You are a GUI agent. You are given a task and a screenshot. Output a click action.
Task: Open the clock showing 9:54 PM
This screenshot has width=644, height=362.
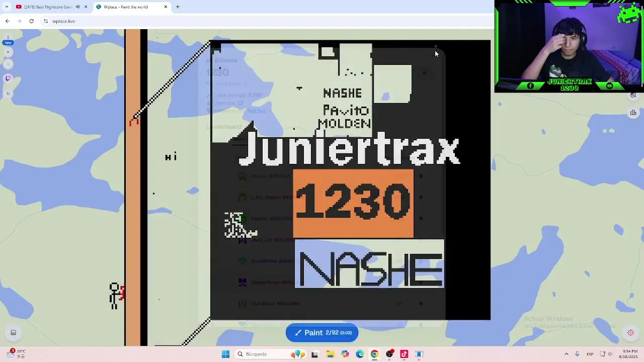pos(629,354)
